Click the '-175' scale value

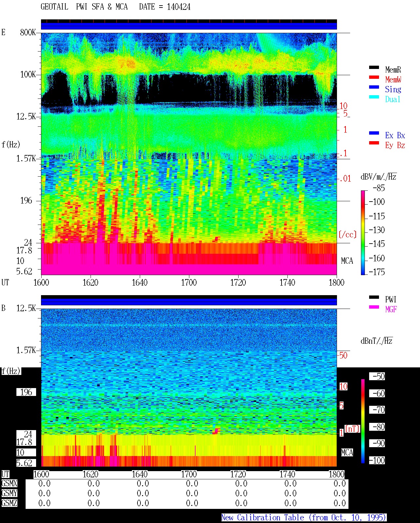click(x=377, y=272)
